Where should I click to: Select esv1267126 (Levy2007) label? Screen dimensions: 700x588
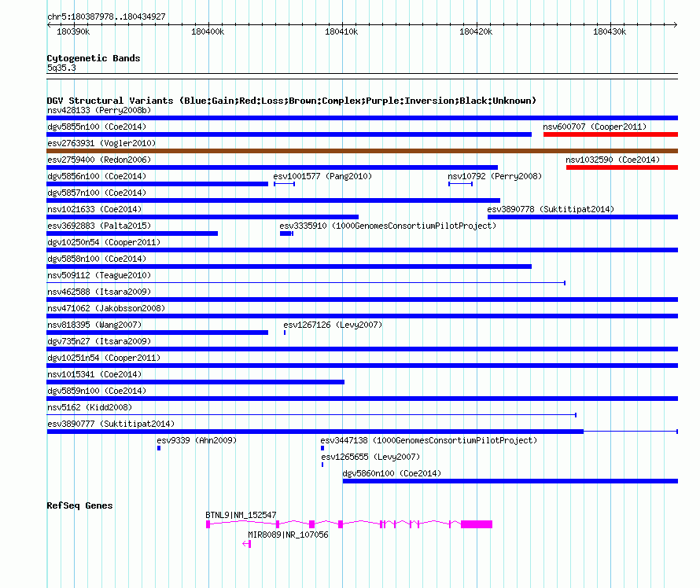pos(333,325)
